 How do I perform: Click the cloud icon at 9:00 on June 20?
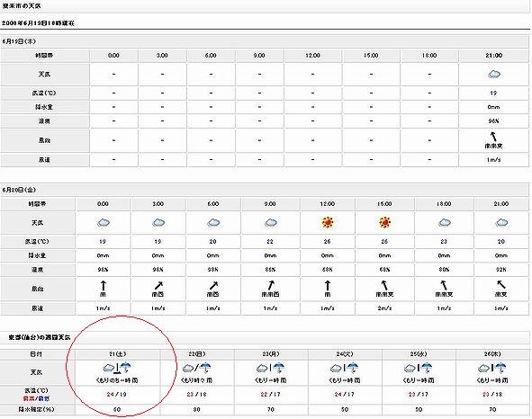[x=270, y=223]
